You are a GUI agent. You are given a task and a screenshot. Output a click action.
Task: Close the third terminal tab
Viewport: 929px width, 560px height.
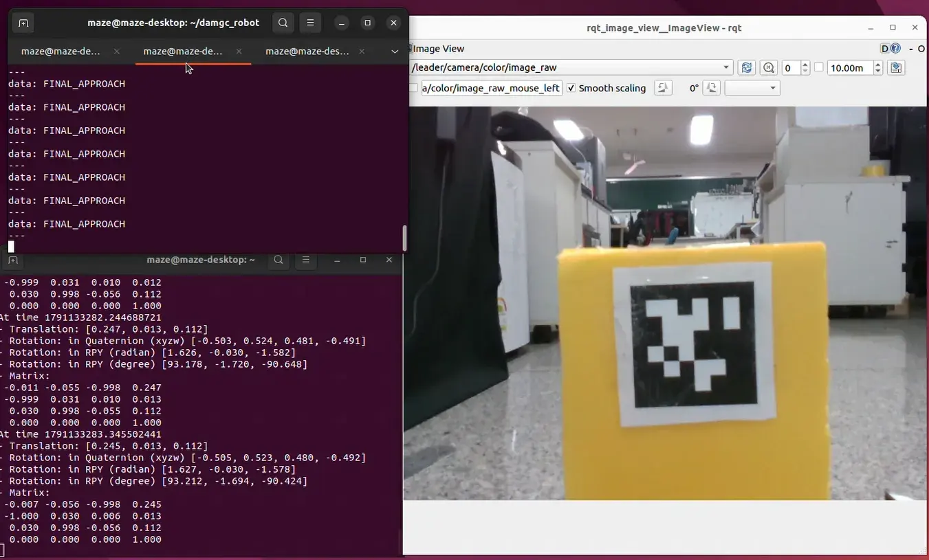362,51
